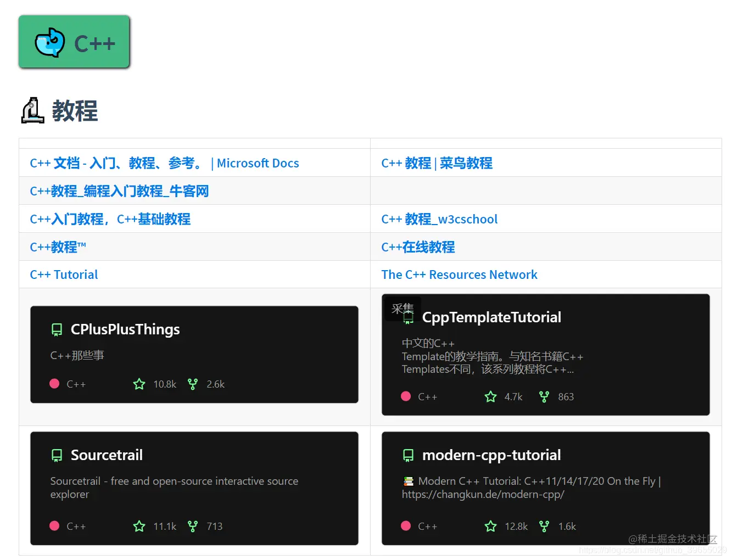Screen dimensions: 732x560
Task: Click red language dot on CPlusPlusThings card
Action: tap(54, 384)
